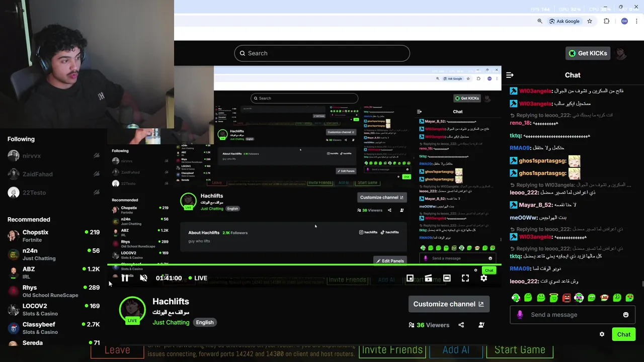
Task: Toggle theatre mode on the player
Action: [447, 278]
